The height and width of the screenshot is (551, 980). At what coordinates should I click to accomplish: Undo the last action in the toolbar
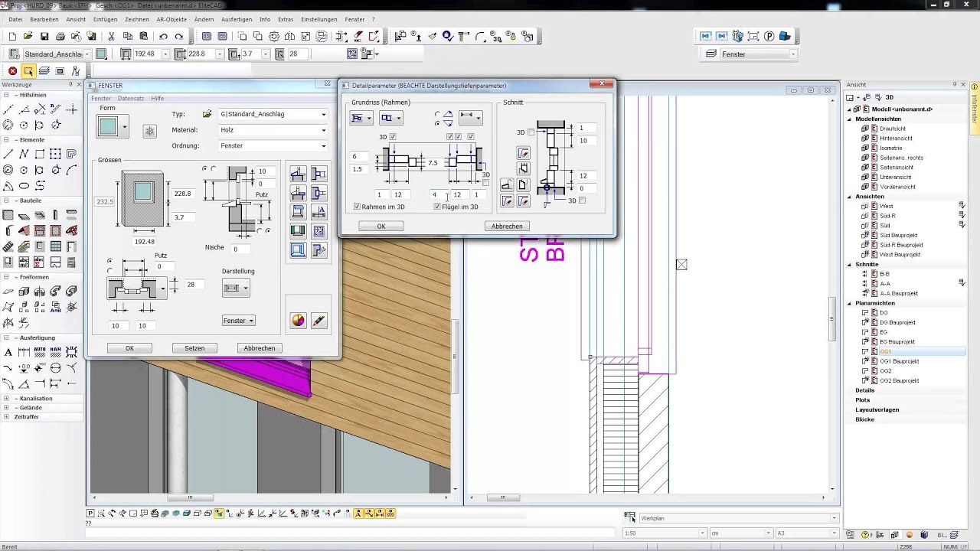click(x=163, y=36)
